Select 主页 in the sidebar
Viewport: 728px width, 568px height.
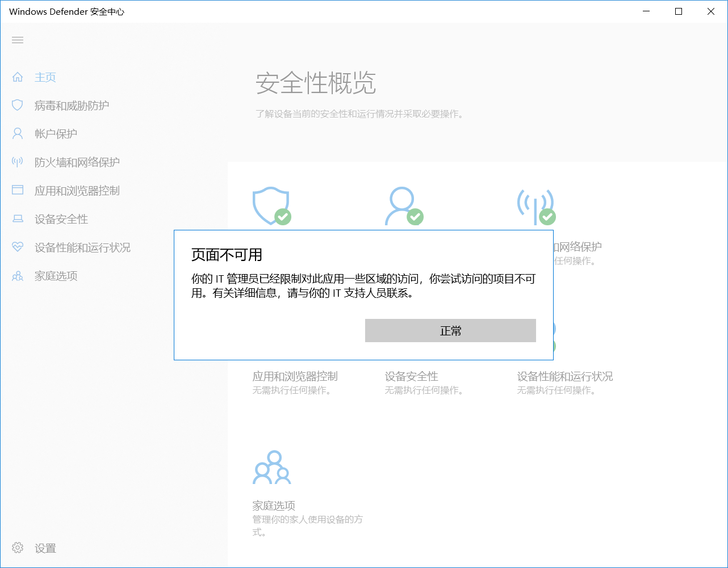pos(45,77)
